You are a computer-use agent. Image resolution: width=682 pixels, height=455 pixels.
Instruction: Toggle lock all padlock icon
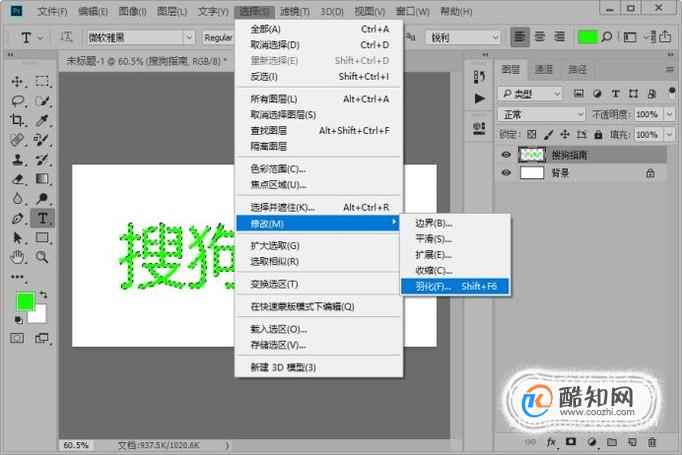[598, 134]
